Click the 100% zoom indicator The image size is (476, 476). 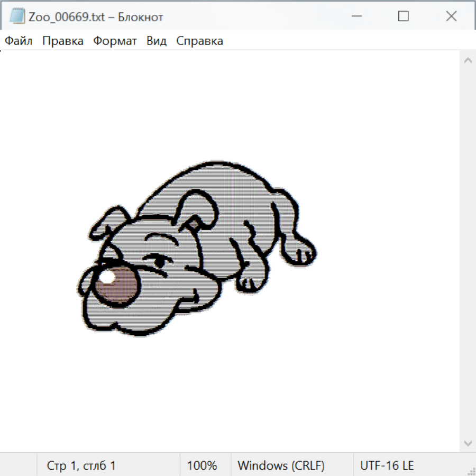point(202,465)
